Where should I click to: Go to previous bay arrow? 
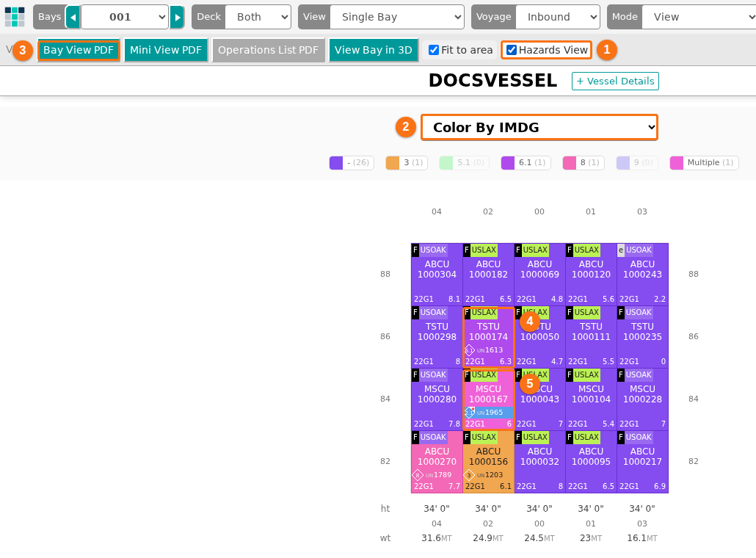(73, 18)
